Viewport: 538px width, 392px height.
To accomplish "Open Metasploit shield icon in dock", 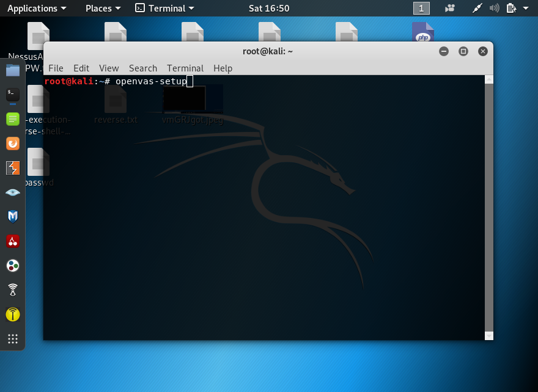I will [13, 217].
